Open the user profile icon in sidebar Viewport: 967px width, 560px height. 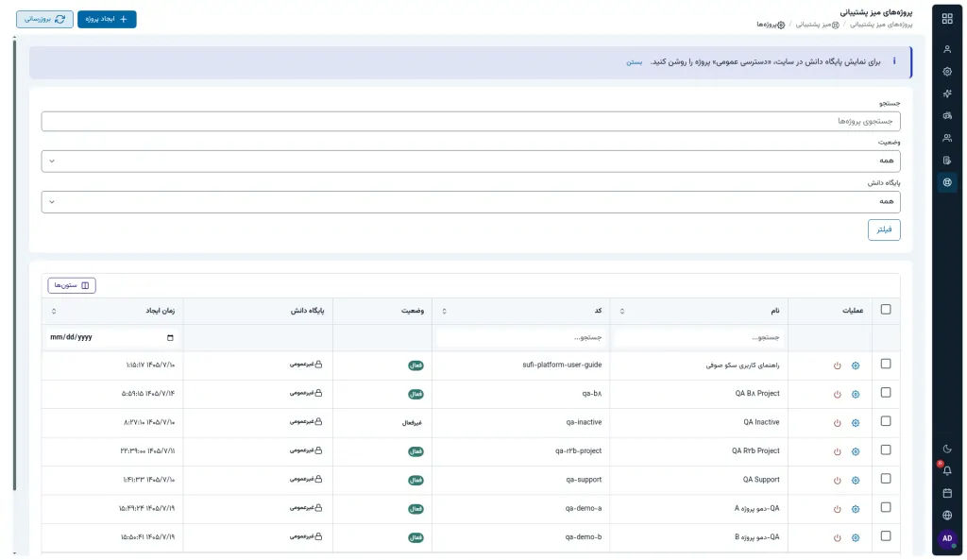point(946,49)
